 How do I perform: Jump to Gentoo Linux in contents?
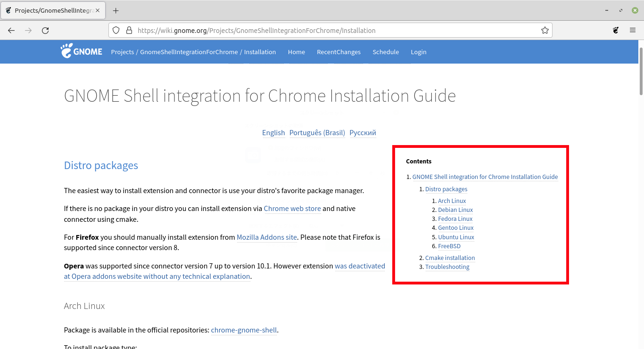pyautogui.click(x=456, y=227)
